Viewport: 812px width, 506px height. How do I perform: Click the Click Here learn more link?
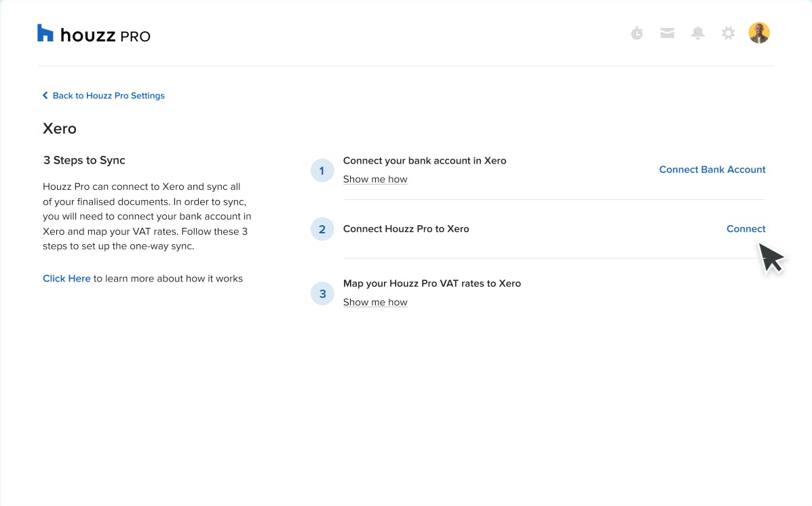pos(66,278)
